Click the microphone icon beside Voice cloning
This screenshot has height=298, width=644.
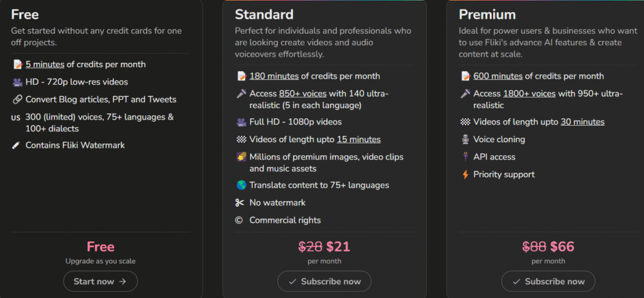(465, 140)
